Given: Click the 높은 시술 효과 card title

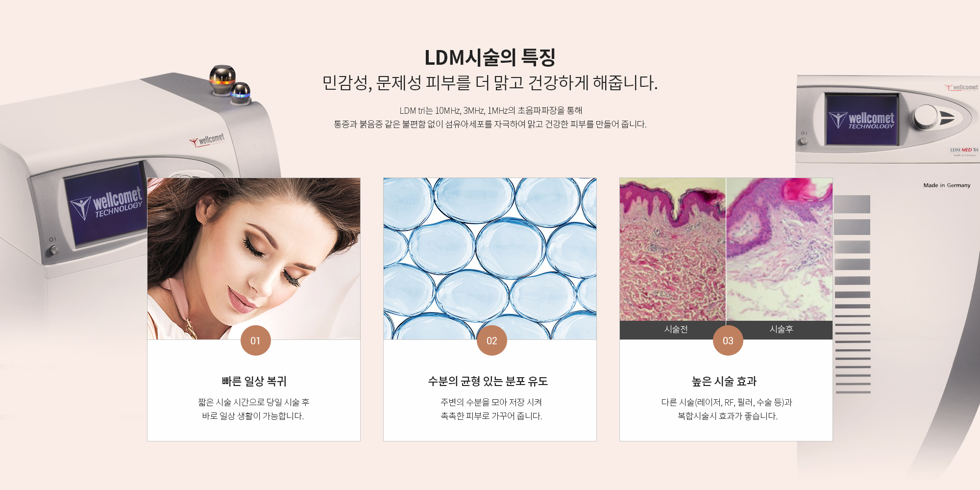Looking at the screenshot, I should [x=724, y=381].
